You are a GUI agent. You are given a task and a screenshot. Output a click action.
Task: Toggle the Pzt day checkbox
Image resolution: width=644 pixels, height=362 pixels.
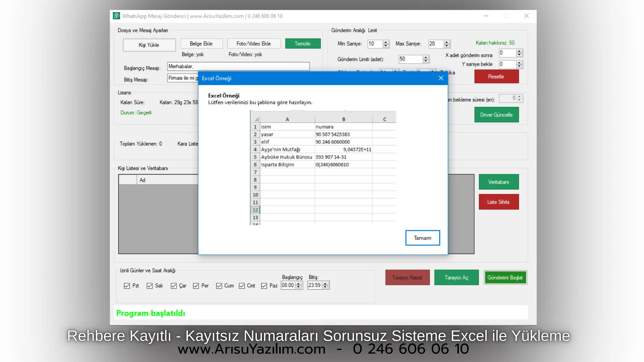(x=127, y=286)
